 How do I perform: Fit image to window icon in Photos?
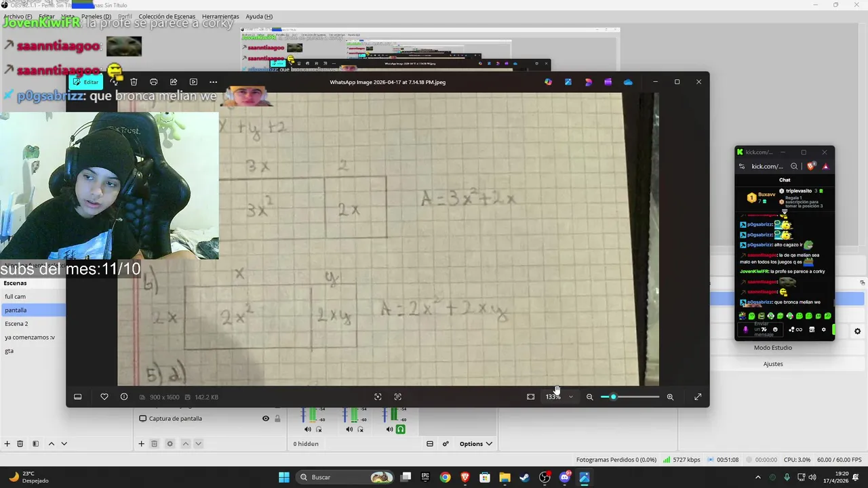point(531,397)
